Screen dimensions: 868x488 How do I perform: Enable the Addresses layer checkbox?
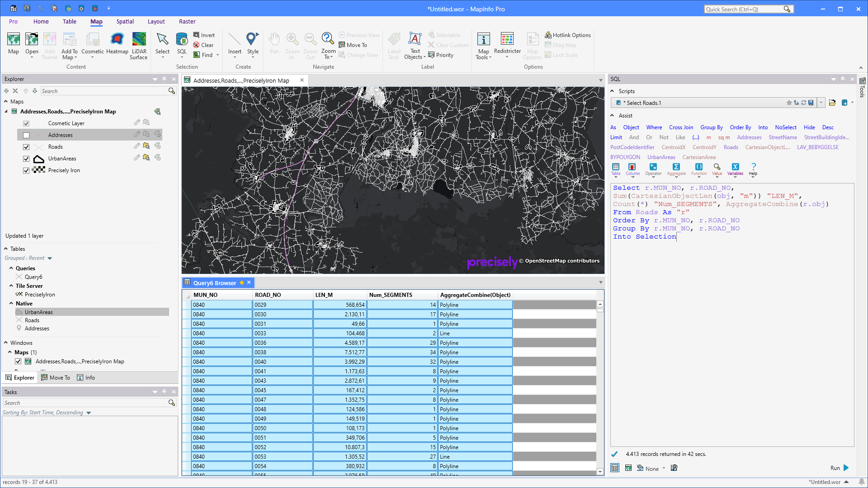[26, 135]
